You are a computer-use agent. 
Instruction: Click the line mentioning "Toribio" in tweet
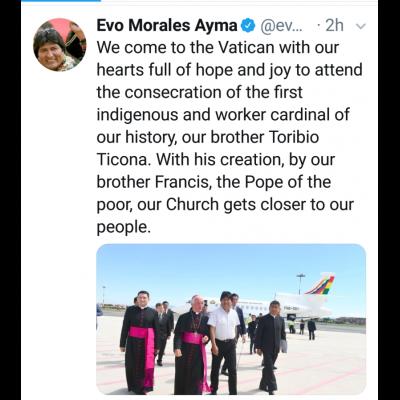point(208,137)
